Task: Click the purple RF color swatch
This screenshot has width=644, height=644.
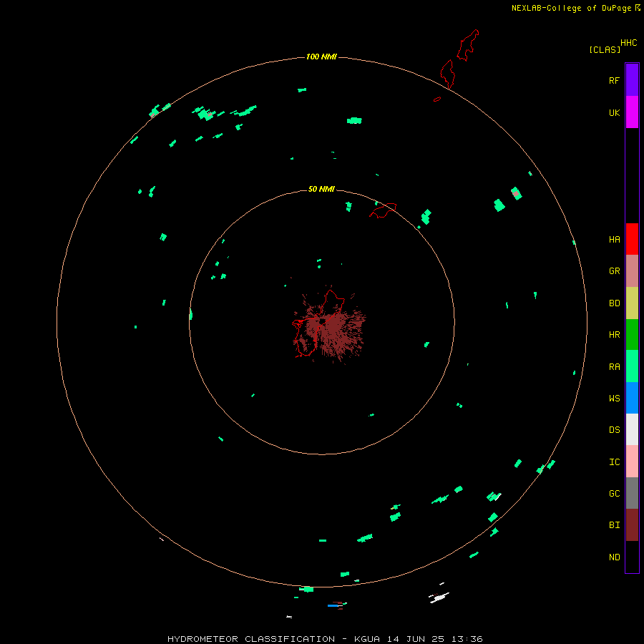Action: 632,79
